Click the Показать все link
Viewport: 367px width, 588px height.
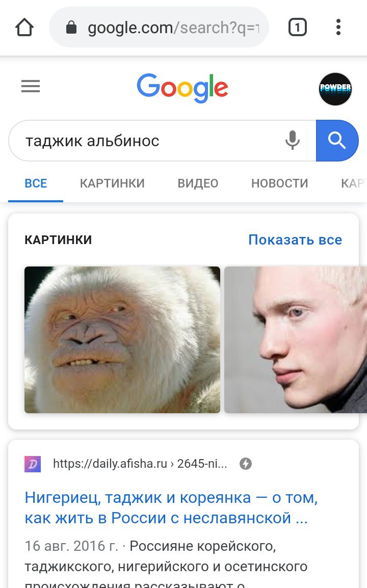coord(295,239)
